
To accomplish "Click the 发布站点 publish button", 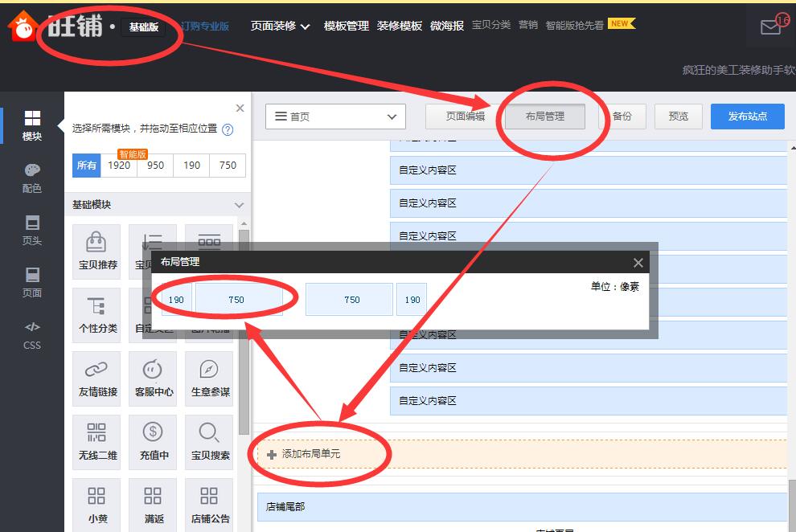I will click(x=747, y=116).
